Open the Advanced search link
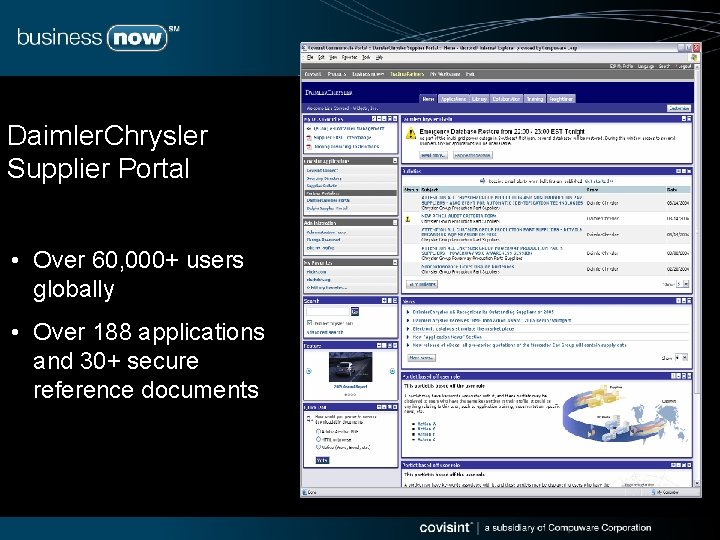The image size is (720, 540). (325, 332)
